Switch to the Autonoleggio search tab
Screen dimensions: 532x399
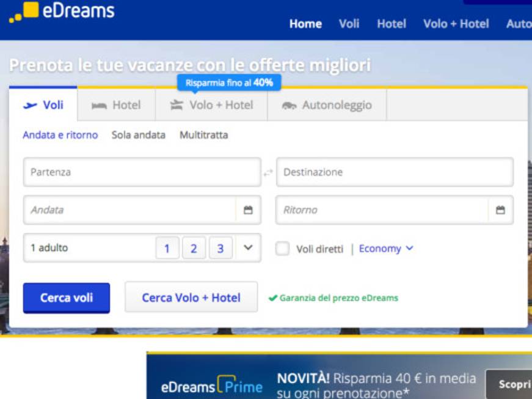[327, 105]
